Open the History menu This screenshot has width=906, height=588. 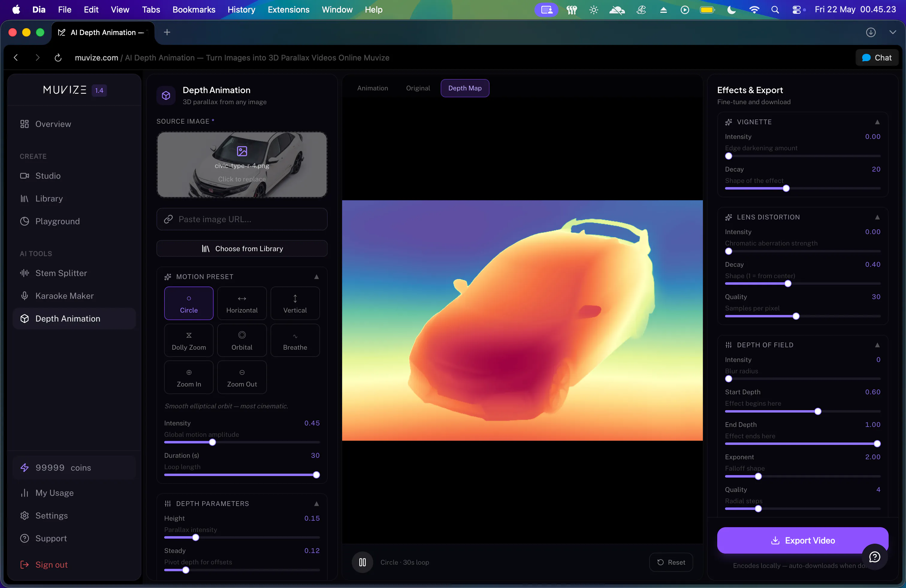[241, 10]
